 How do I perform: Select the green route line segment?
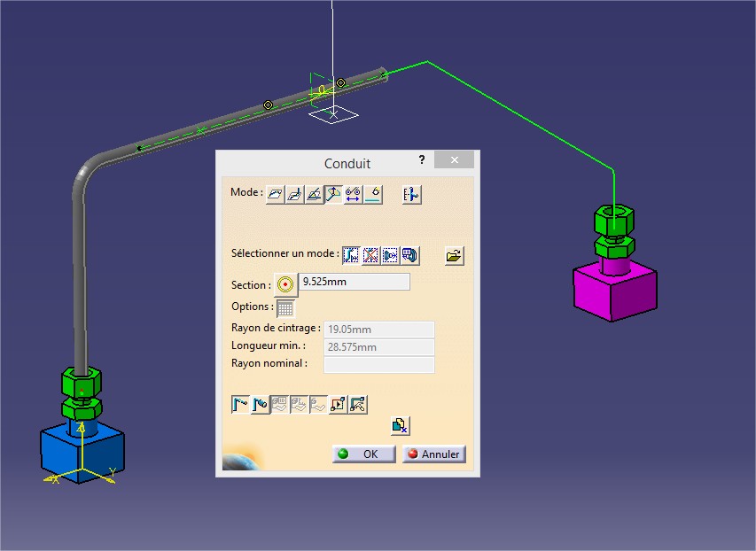click(x=521, y=116)
